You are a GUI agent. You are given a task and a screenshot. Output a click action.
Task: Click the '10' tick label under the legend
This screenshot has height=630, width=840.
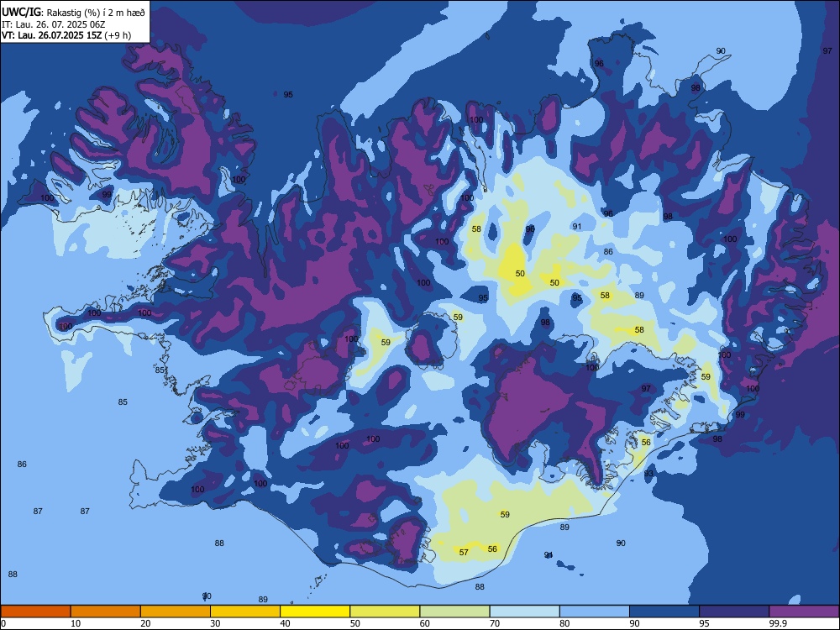(76, 623)
